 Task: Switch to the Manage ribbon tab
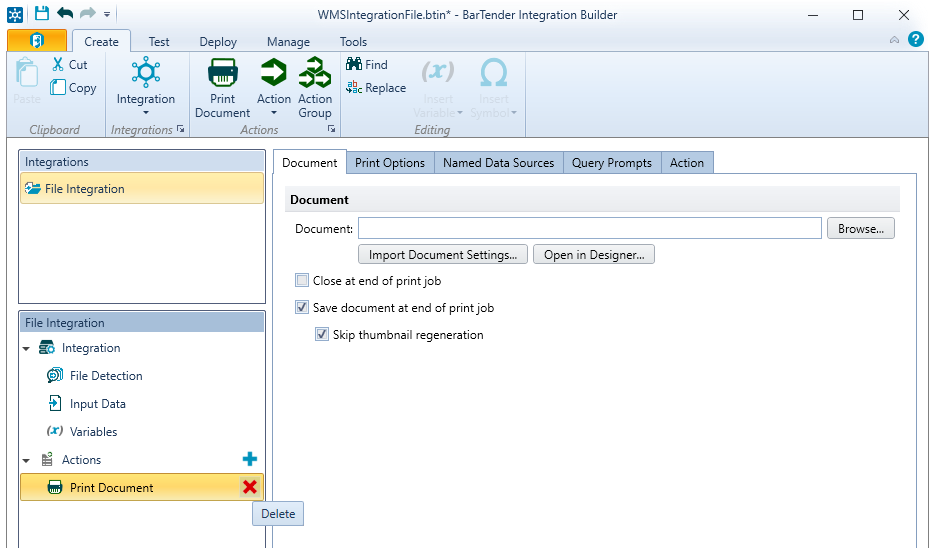click(x=288, y=42)
